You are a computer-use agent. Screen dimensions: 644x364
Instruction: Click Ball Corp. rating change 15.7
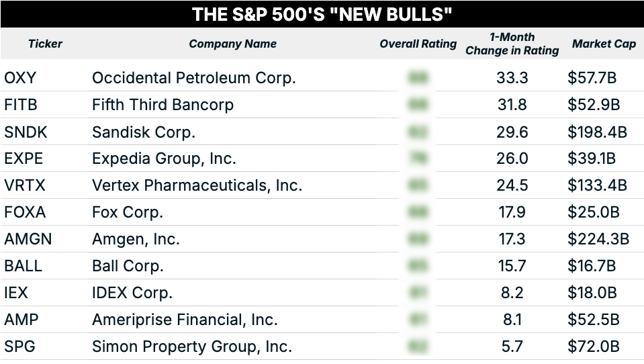tap(512, 266)
